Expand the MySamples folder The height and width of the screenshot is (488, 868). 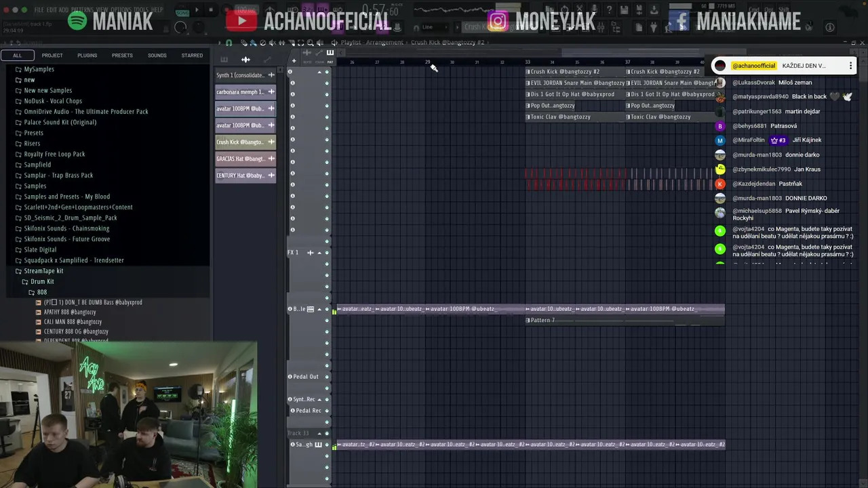point(39,69)
